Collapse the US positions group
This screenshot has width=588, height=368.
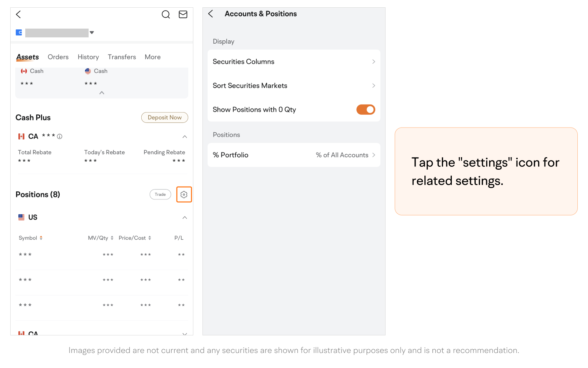[x=185, y=218]
